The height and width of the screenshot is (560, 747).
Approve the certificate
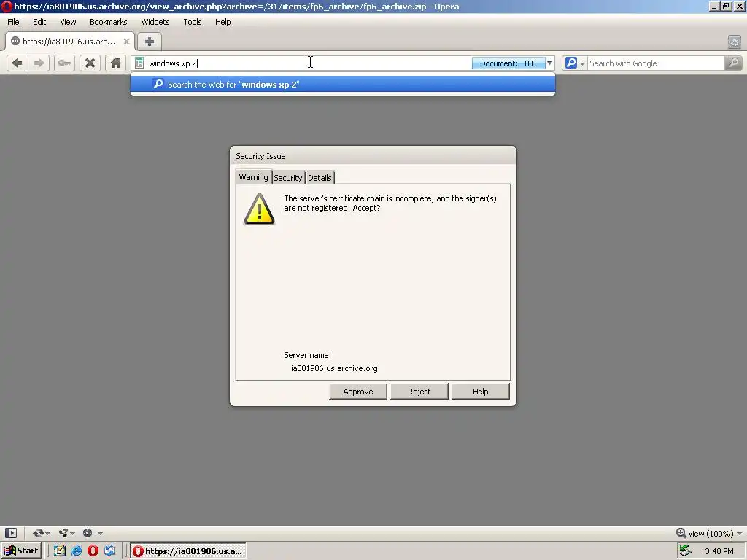click(357, 392)
